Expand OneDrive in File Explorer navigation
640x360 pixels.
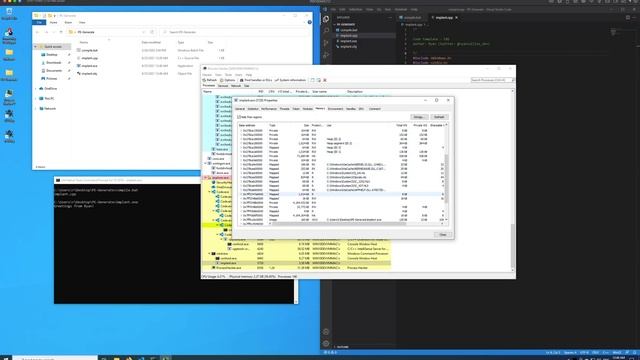point(36,89)
